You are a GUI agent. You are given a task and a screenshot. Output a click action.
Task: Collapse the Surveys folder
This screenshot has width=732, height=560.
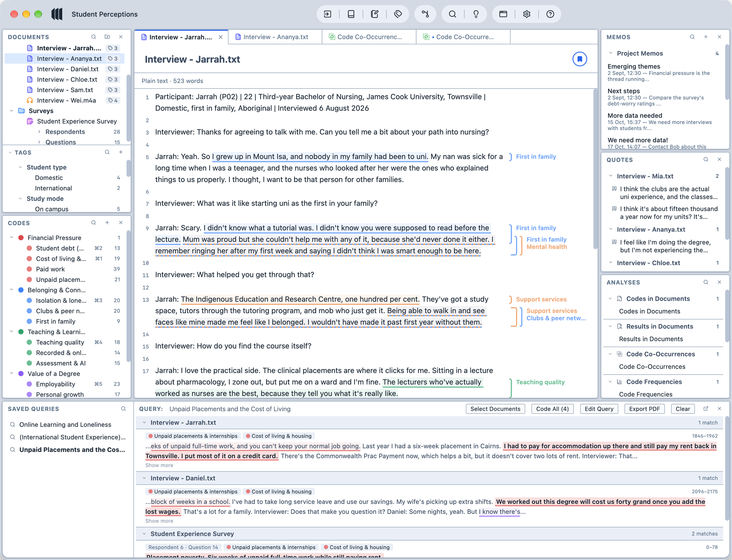pyautogui.click(x=11, y=111)
